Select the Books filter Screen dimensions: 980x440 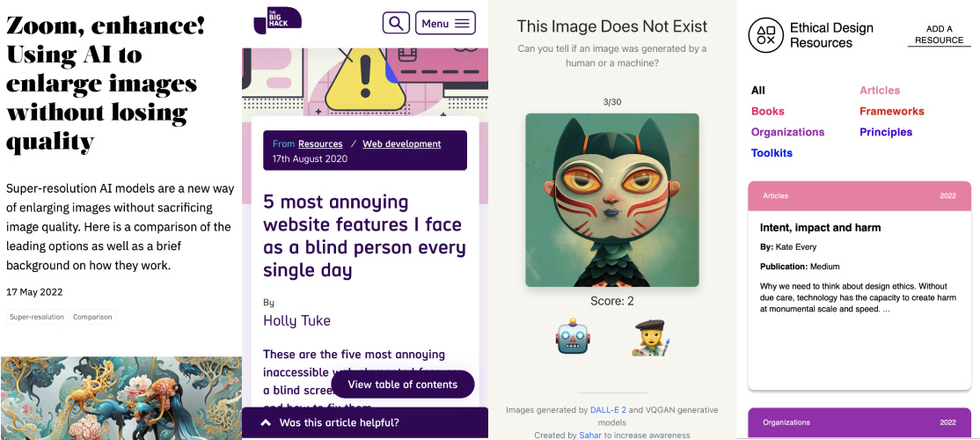coord(767,111)
